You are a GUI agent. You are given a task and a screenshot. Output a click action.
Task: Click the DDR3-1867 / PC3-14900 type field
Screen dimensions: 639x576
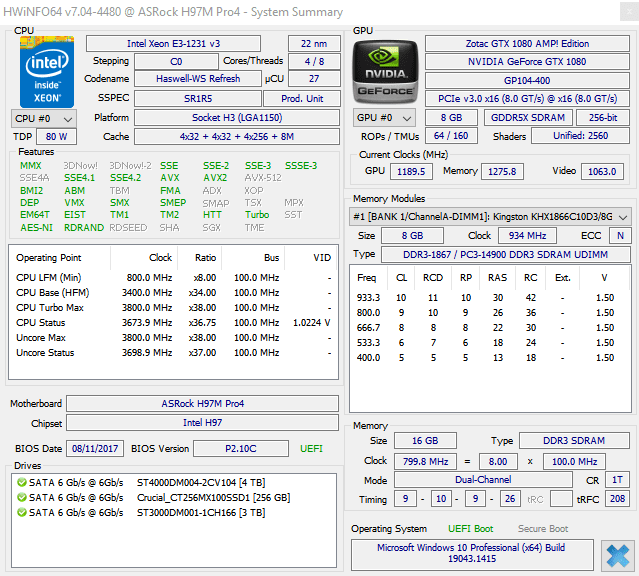pos(506,255)
